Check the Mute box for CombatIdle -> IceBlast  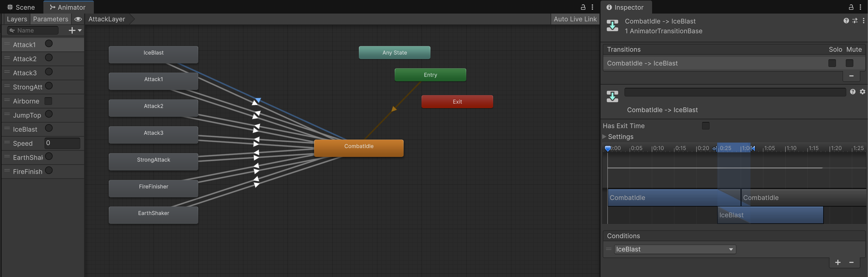point(849,63)
